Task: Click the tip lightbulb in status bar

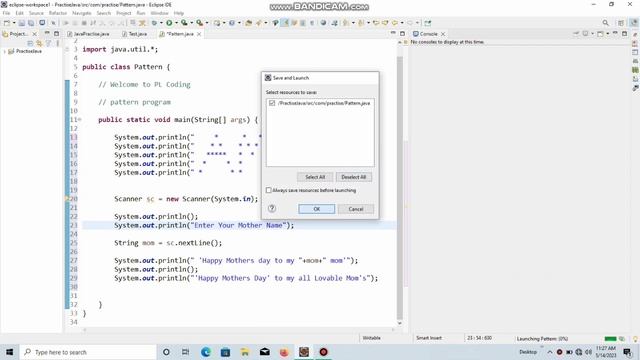Action: [x=635, y=338]
